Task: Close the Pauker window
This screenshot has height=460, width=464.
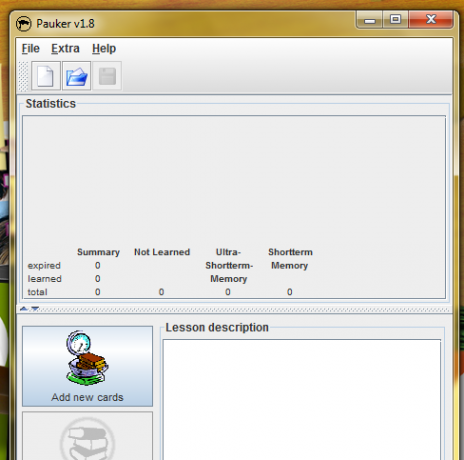Action: (x=431, y=20)
